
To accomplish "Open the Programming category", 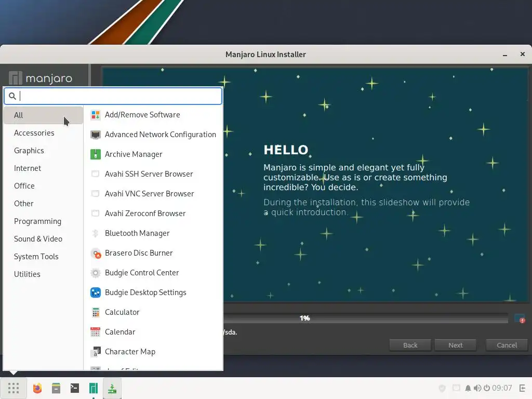I will 44,221.
